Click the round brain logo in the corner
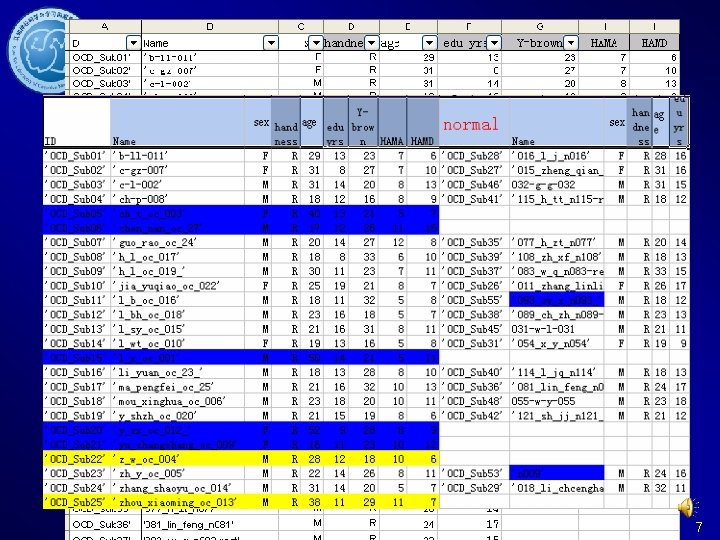Viewport: 720px width, 540px height. tap(39, 51)
